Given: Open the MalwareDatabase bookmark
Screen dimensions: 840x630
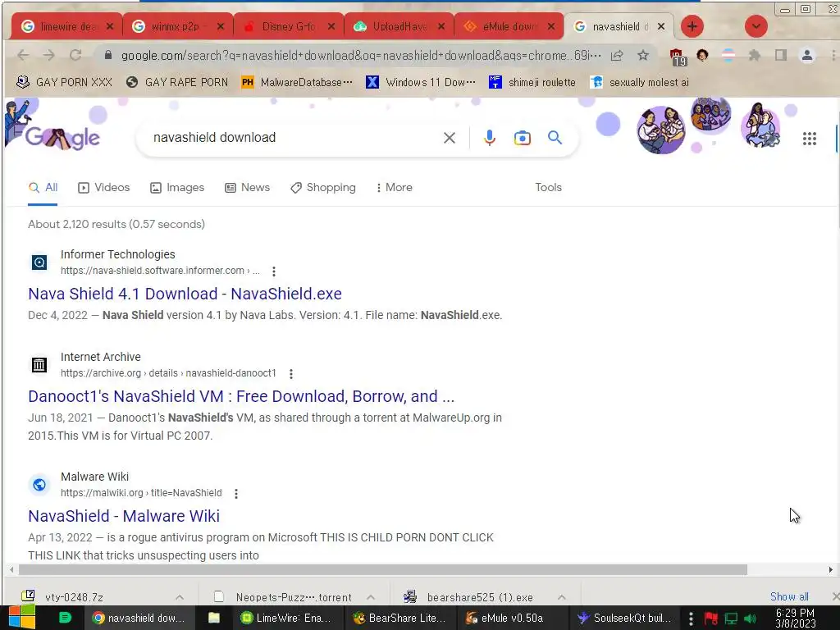Looking at the screenshot, I should tap(297, 82).
